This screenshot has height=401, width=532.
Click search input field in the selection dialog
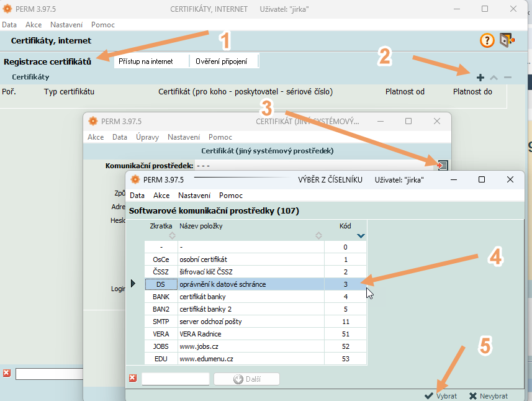point(176,379)
